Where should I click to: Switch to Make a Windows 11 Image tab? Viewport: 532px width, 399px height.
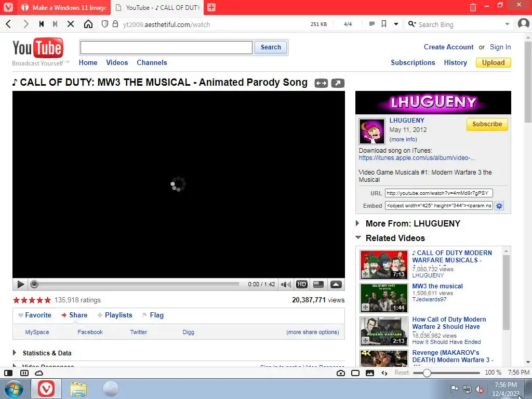(64, 7)
